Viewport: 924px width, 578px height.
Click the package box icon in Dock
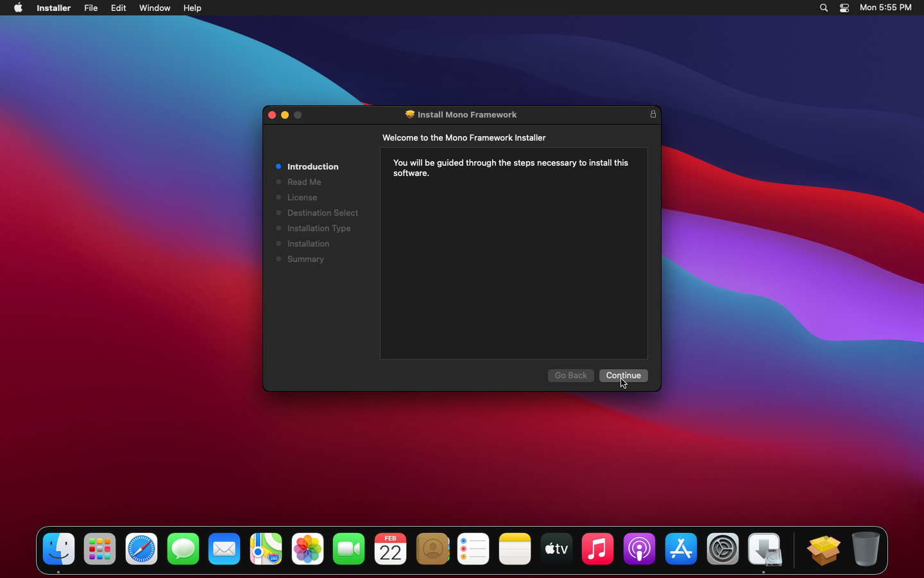[x=824, y=549]
